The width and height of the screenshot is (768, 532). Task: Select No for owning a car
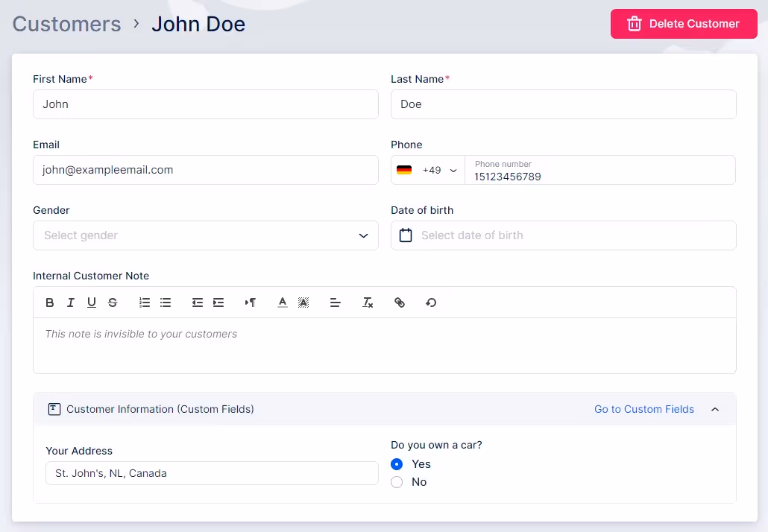pos(397,482)
